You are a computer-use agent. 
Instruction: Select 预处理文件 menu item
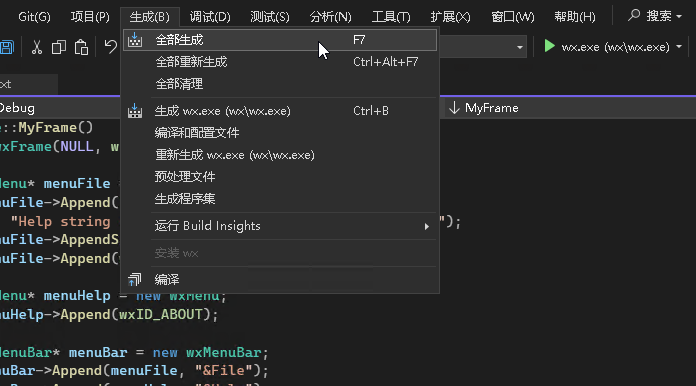[x=280, y=177]
